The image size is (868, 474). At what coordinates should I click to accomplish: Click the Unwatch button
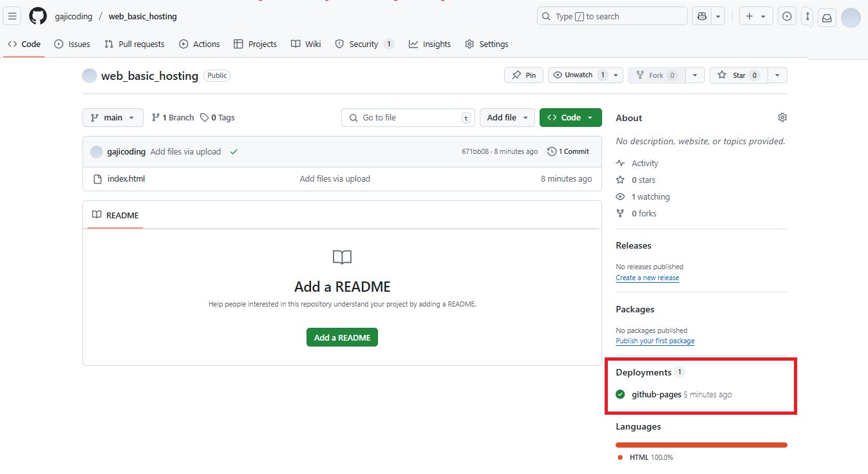[578, 75]
